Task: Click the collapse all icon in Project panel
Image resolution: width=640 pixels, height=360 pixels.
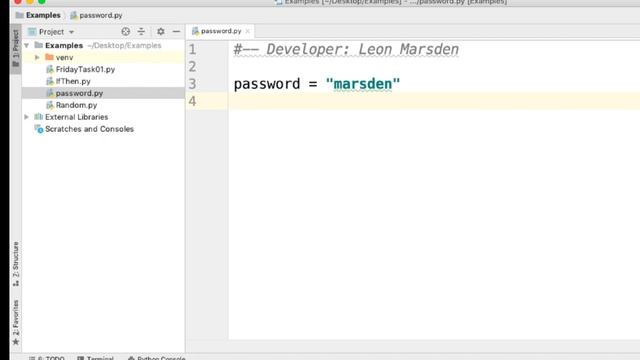Action: tap(141, 31)
